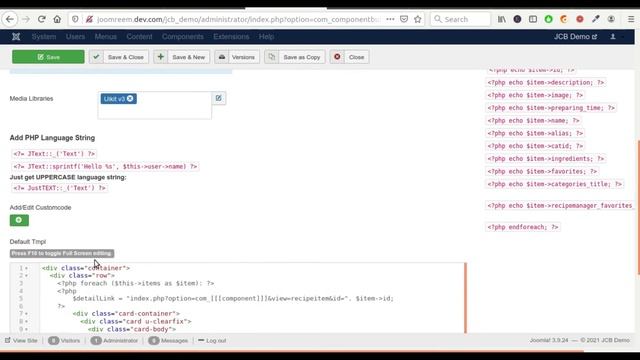Click the green circle extension icon
This screenshot has width=640, height=360.
pos(549,19)
